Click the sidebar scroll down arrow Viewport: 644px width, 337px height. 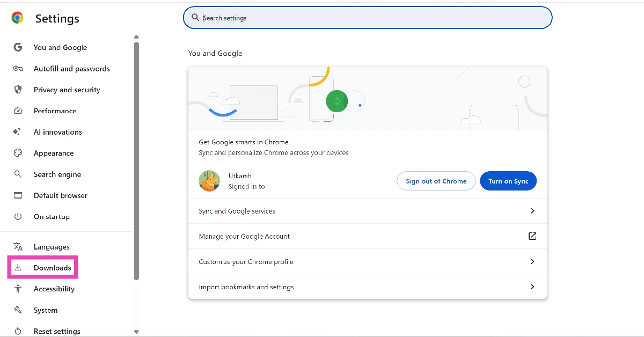click(136, 332)
